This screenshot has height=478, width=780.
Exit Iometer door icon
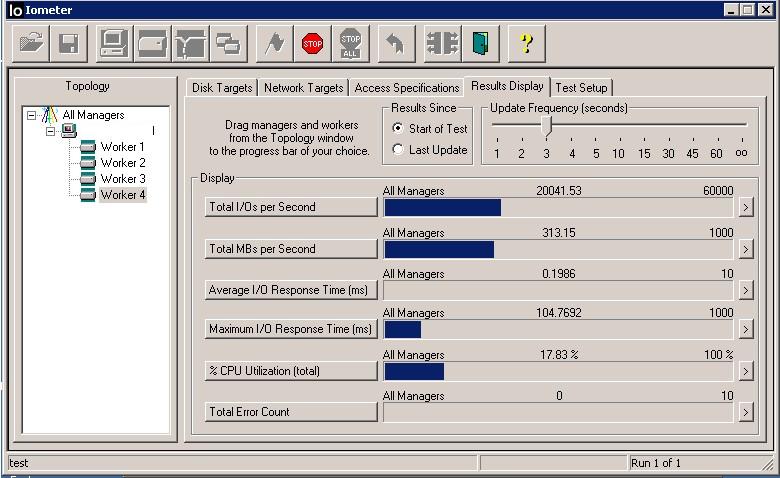(481, 44)
